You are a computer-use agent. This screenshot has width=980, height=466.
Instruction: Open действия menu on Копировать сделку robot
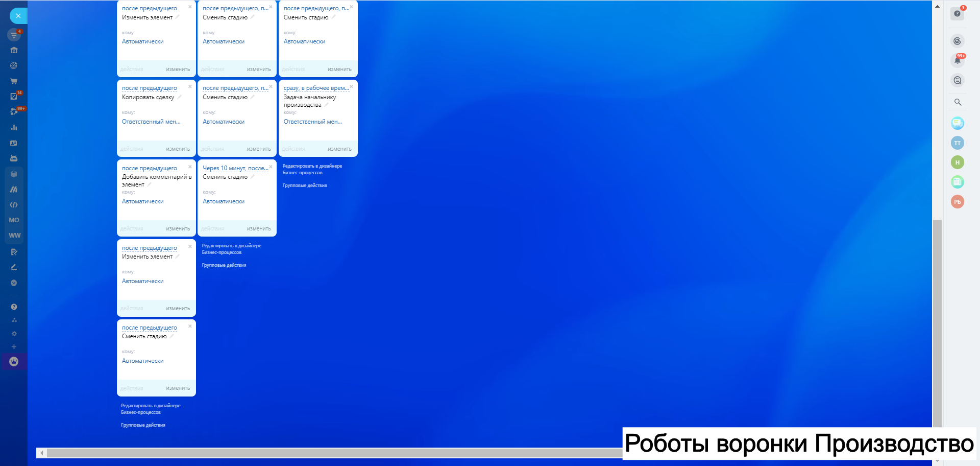tap(132, 149)
